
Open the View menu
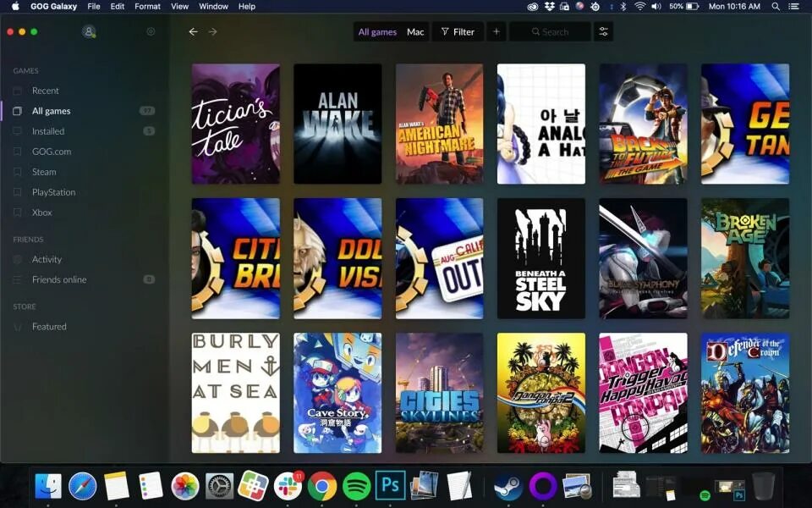(x=179, y=6)
